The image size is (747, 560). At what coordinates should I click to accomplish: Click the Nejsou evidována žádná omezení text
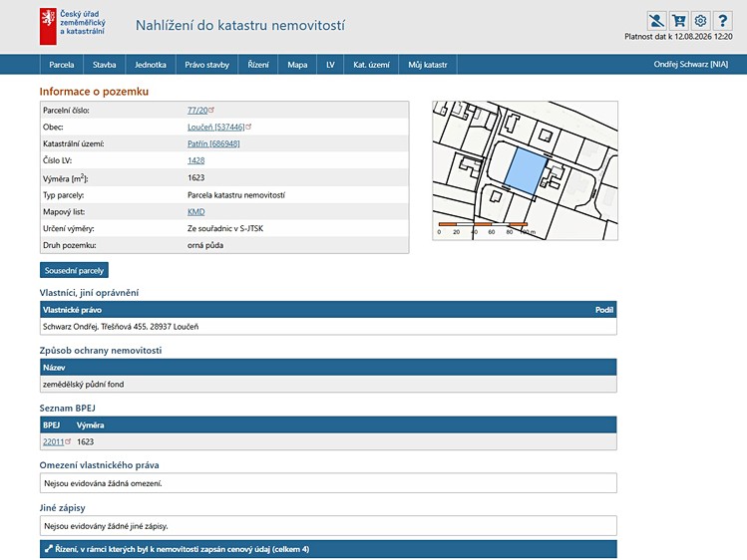point(103,483)
